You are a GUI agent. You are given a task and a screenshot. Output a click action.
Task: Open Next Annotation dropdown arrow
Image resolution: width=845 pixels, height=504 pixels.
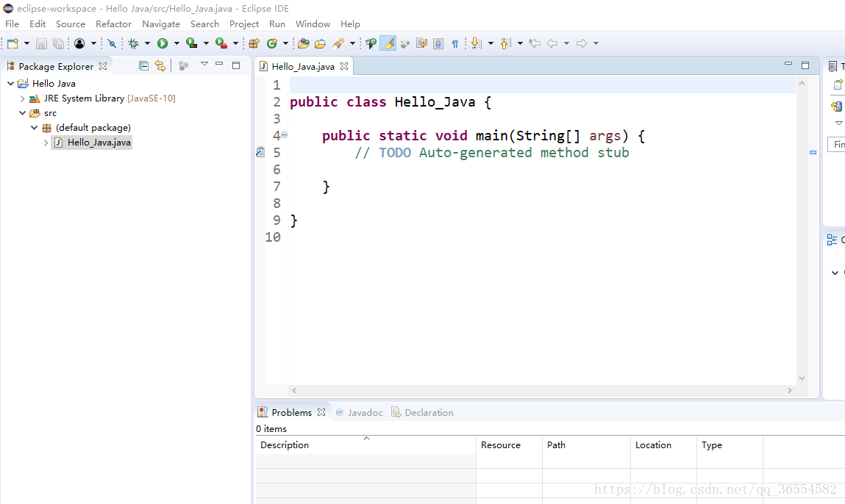pos(491,43)
